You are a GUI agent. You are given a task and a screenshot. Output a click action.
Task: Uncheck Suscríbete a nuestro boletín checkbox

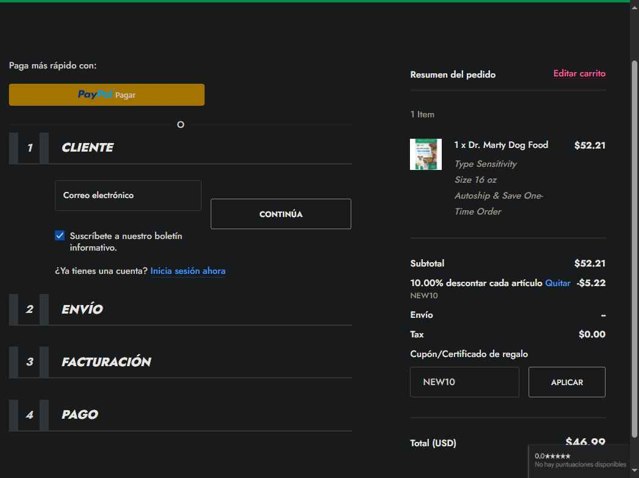(59, 236)
